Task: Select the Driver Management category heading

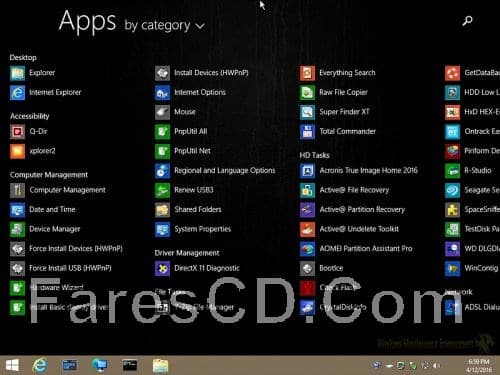Action: click(x=187, y=253)
